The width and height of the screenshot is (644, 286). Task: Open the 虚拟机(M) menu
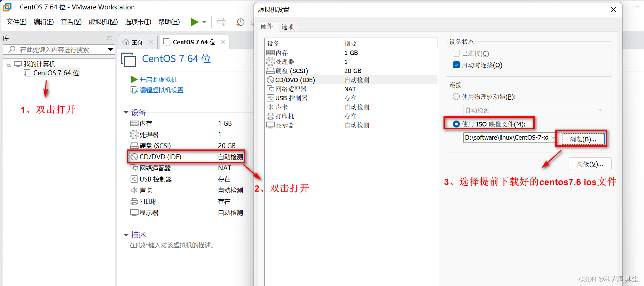pyautogui.click(x=103, y=22)
